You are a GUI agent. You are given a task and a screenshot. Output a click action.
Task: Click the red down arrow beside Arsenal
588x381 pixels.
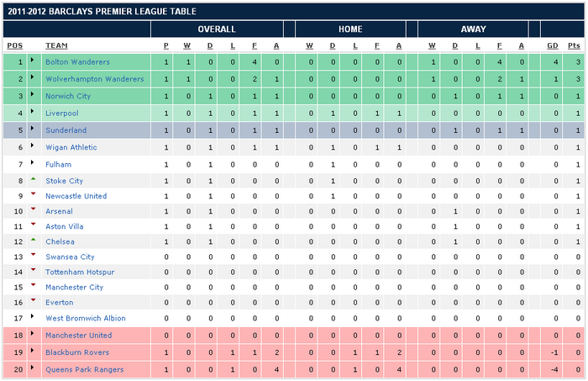(33, 209)
